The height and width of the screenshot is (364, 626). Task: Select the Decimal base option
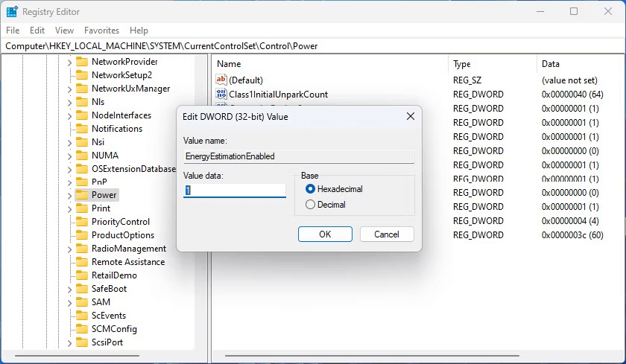310,205
